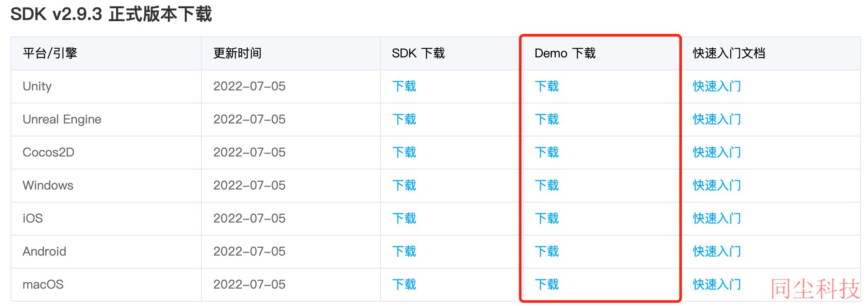
Task: Open Android quick start link
Action: point(717,251)
